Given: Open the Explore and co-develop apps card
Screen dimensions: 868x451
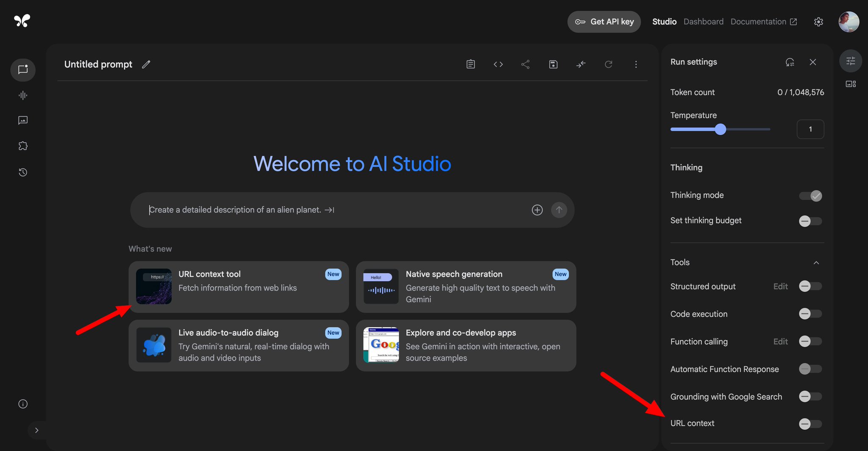Looking at the screenshot, I should click(x=466, y=345).
